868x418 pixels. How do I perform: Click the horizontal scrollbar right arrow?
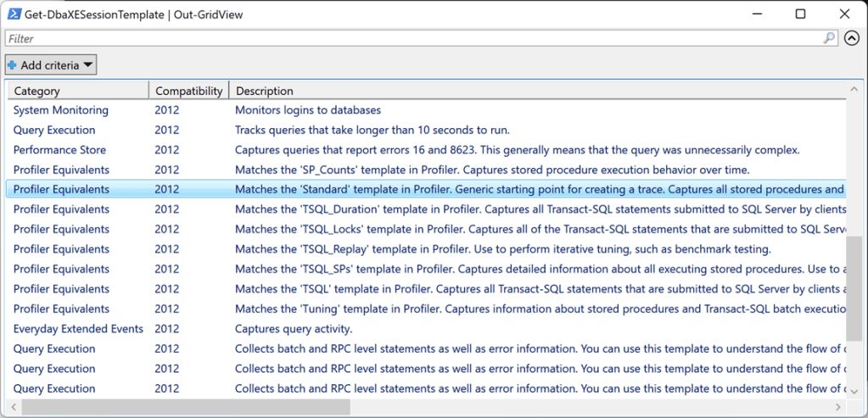click(x=837, y=407)
